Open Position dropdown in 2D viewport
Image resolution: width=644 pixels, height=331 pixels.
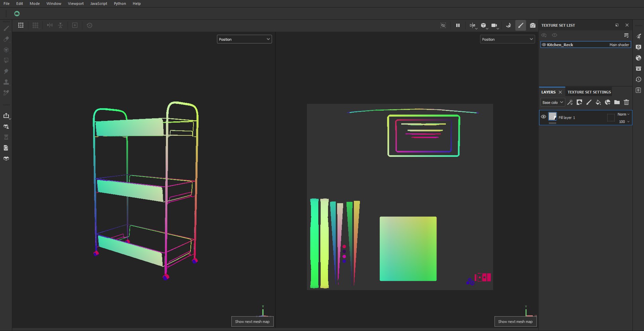tap(507, 39)
